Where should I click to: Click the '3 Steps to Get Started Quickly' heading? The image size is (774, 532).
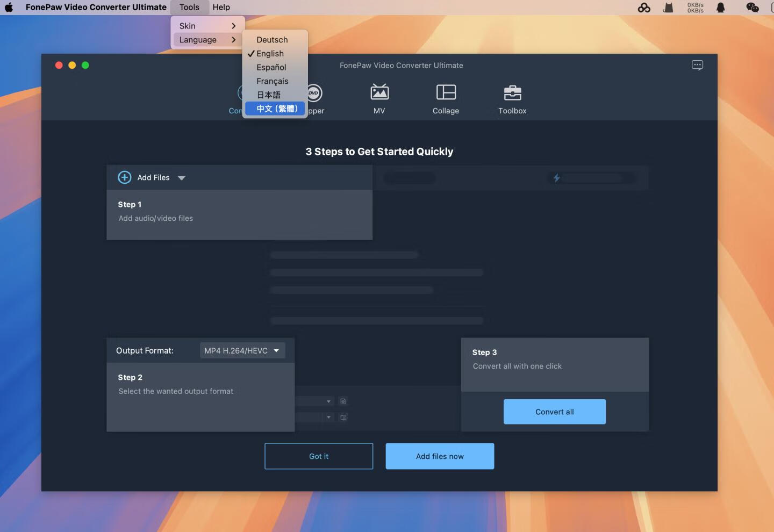[379, 152]
